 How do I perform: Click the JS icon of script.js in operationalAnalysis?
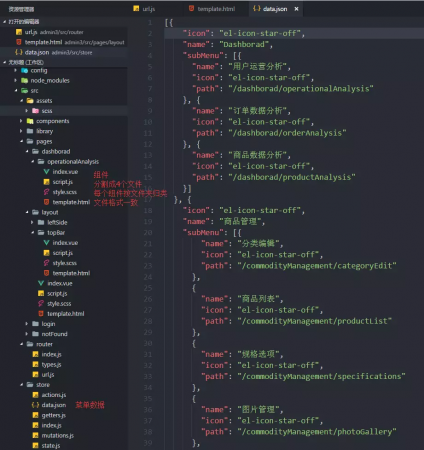coord(47,182)
